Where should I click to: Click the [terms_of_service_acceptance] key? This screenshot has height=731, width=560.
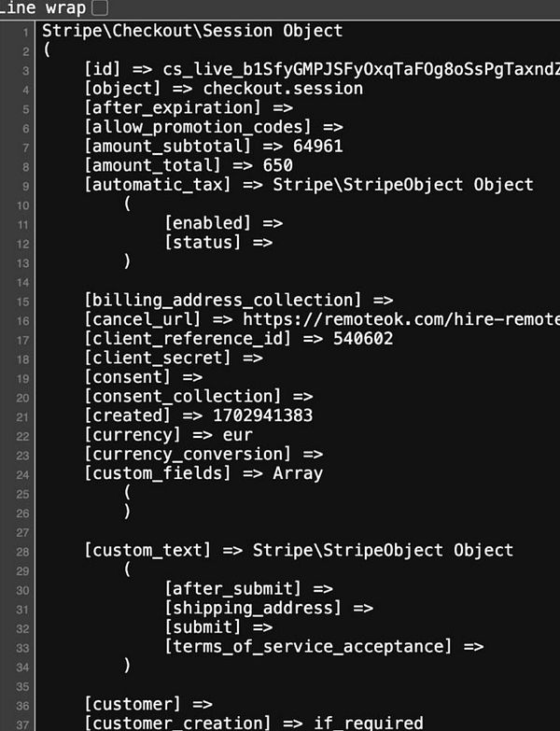[308, 647]
